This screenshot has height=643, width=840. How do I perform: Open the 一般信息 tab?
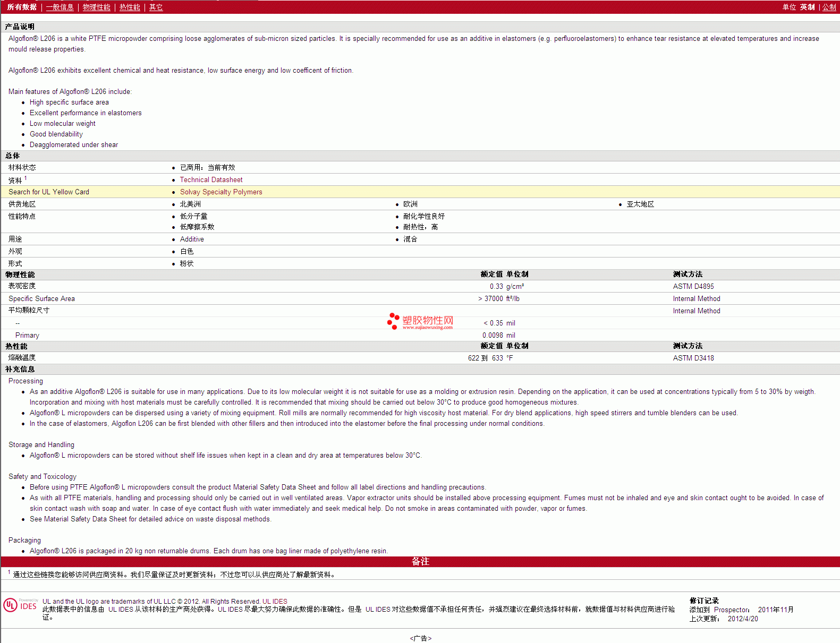click(x=60, y=7)
